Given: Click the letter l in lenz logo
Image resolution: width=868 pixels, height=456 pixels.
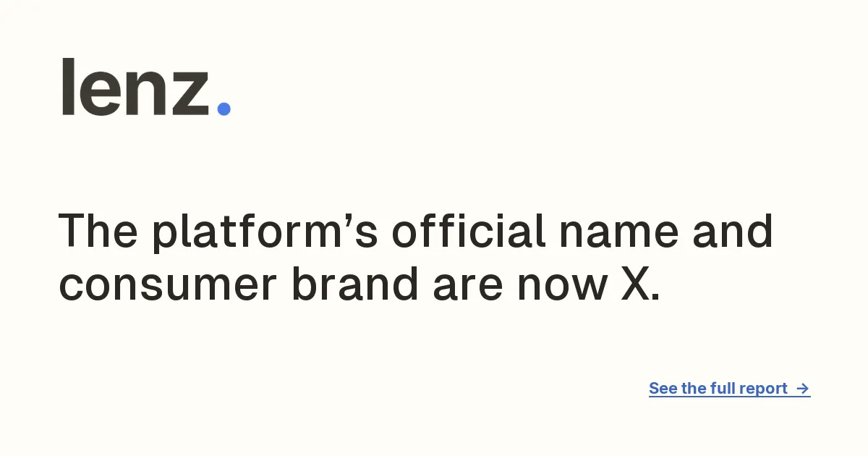Looking at the screenshot, I should point(67,87).
